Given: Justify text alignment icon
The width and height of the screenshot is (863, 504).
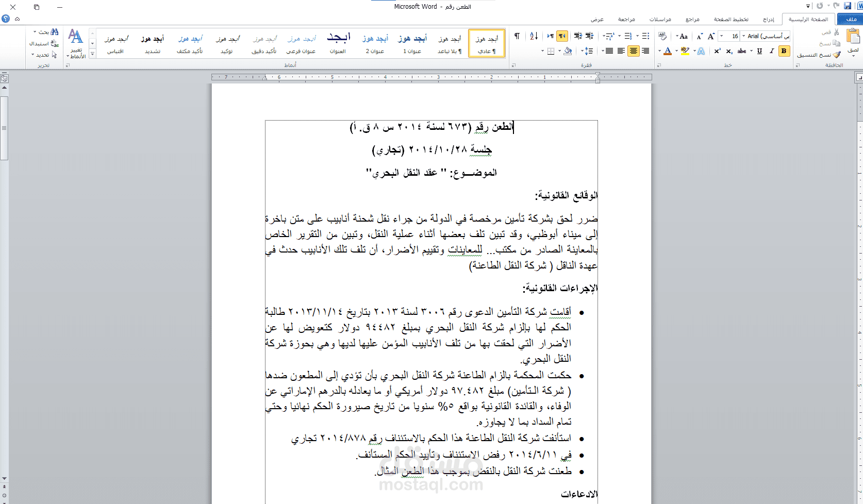Looking at the screenshot, I should coord(609,51).
